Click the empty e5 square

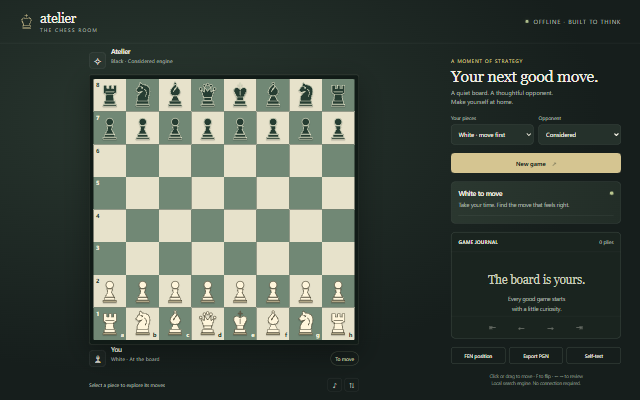coord(240,193)
